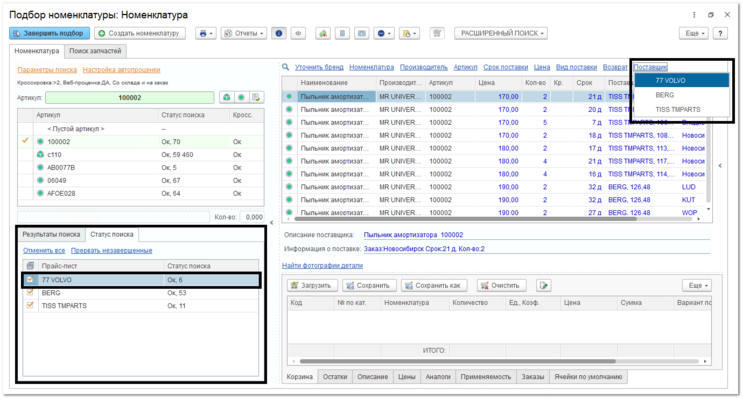Open the Отчеты dropdown menu
Viewport: 743px width, 399px height.
pos(244,33)
